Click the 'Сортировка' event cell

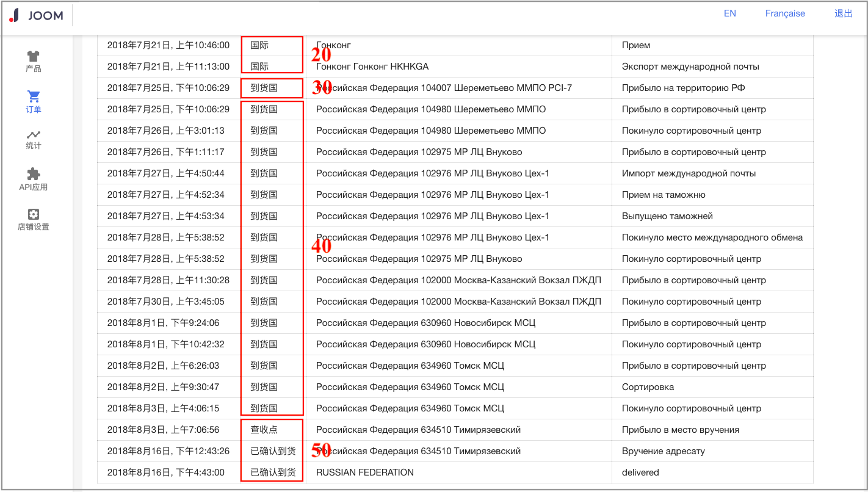click(648, 387)
